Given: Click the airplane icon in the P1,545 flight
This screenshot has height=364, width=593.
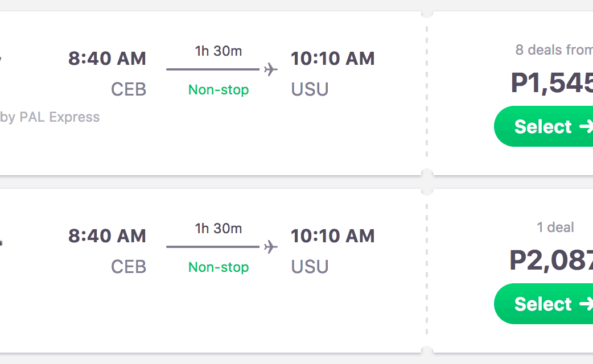Looking at the screenshot, I should [270, 69].
